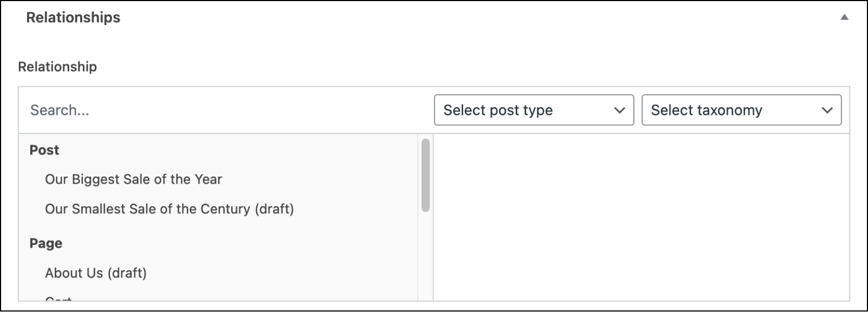868x312 pixels.
Task: Click the chevron on the taxonomy selector
Action: [826, 110]
